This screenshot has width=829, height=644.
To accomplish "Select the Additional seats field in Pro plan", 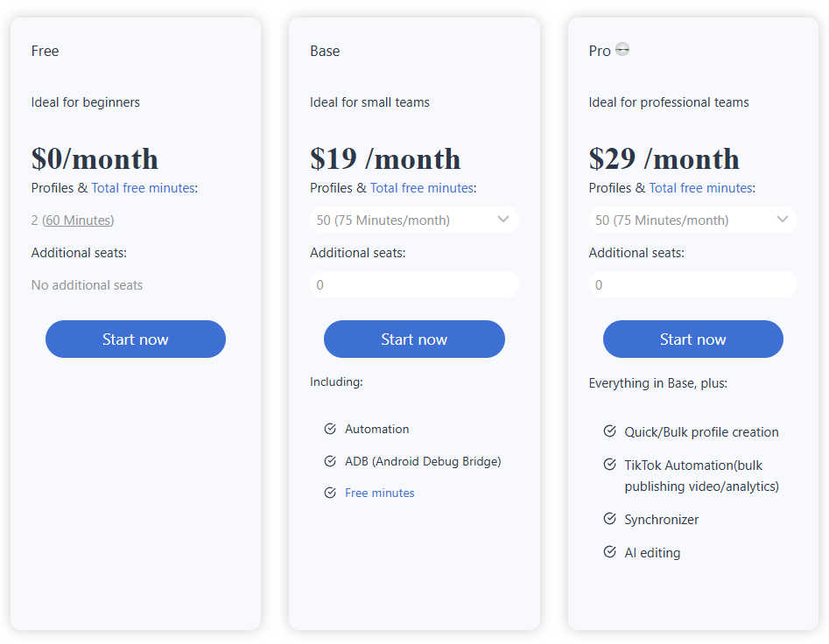I will (x=692, y=284).
